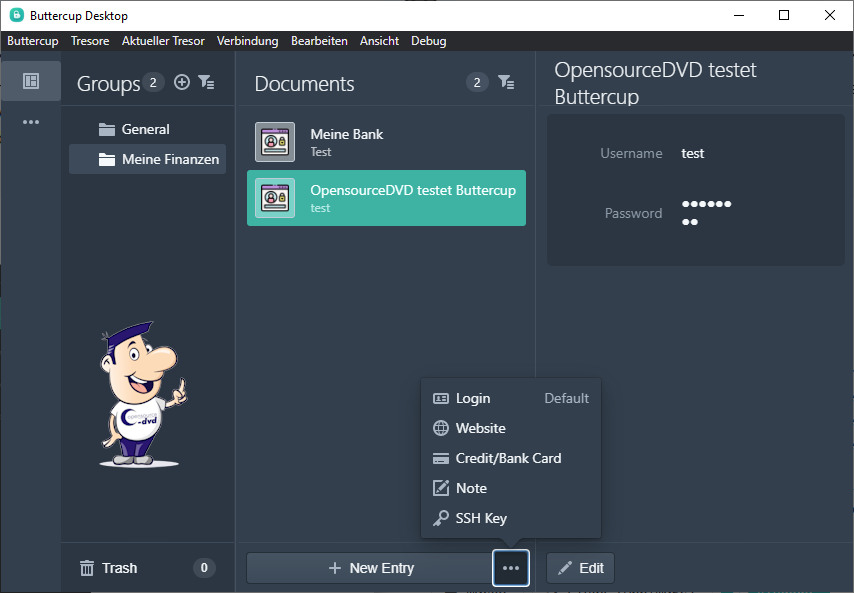The width and height of the screenshot is (854, 593).
Task: Click the masked password field value
Action: point(706,212)
